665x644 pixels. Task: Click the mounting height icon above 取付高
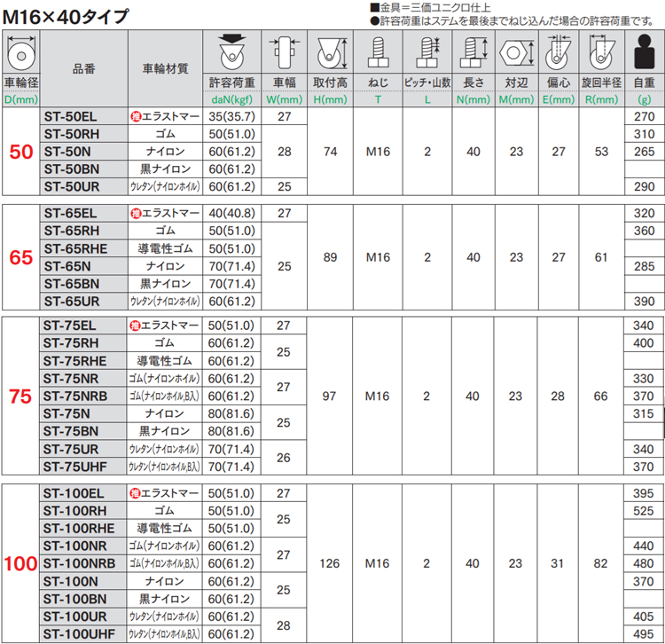point(330,53)
